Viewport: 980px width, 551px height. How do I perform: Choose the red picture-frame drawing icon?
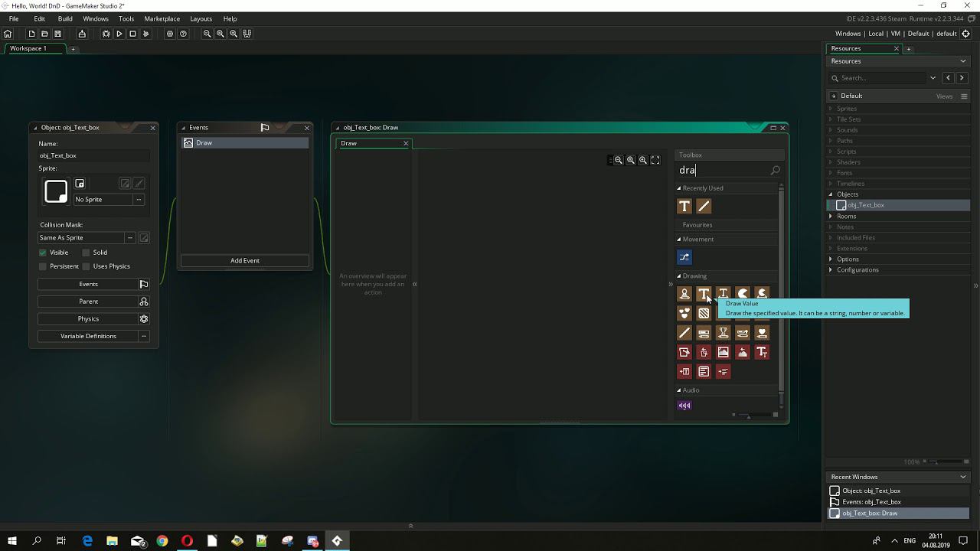tap(723, 352)
